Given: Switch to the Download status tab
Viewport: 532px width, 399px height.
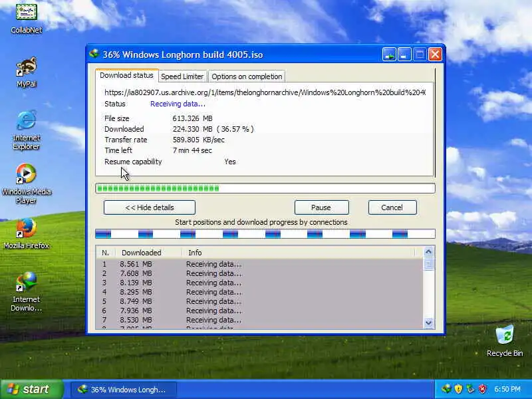Looking at the screenshot, I should (x=126, y=75).
